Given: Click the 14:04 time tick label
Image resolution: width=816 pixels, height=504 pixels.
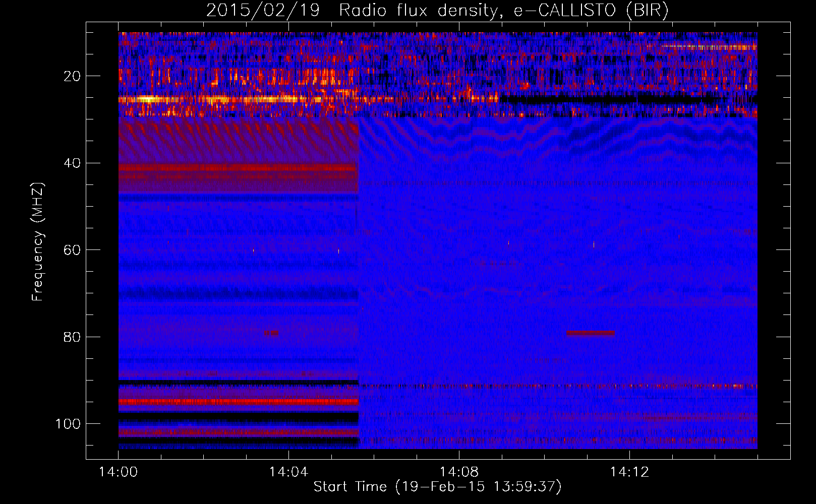Looking at the screenshot, I should [288, 472].
